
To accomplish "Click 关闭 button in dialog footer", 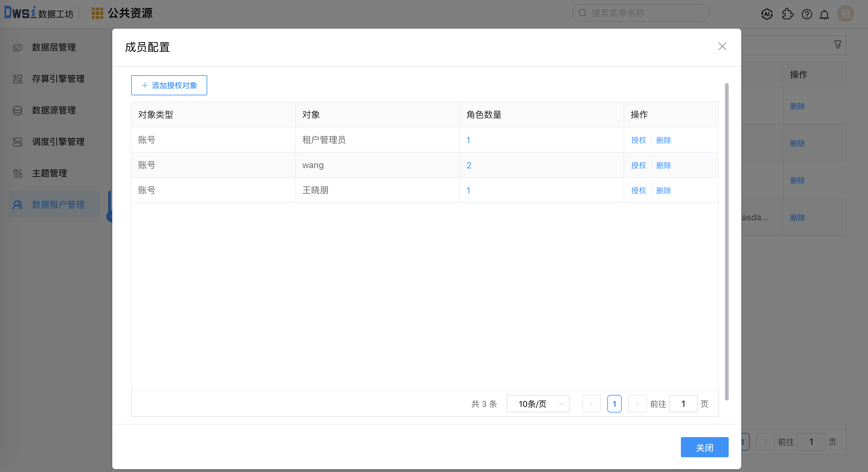I will (704, 447).
